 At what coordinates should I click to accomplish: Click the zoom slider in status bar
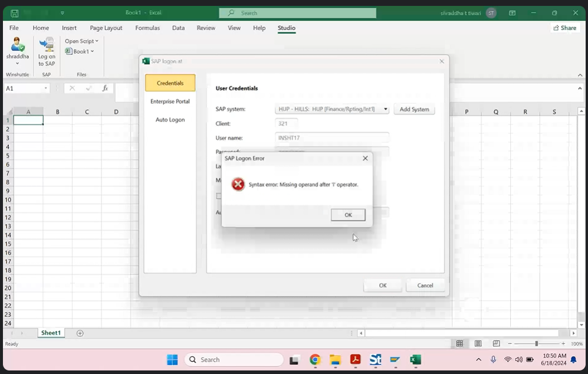click(536, 344)
